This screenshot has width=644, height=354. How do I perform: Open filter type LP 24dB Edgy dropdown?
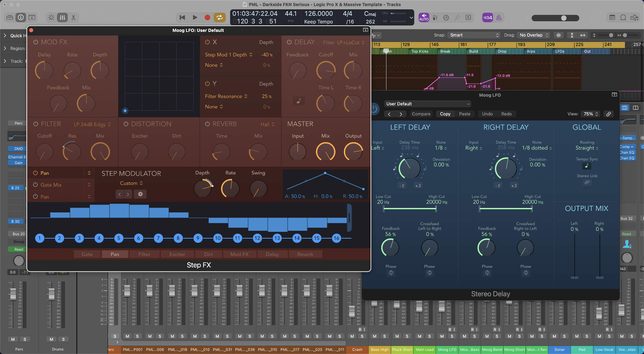pos(92,124)
